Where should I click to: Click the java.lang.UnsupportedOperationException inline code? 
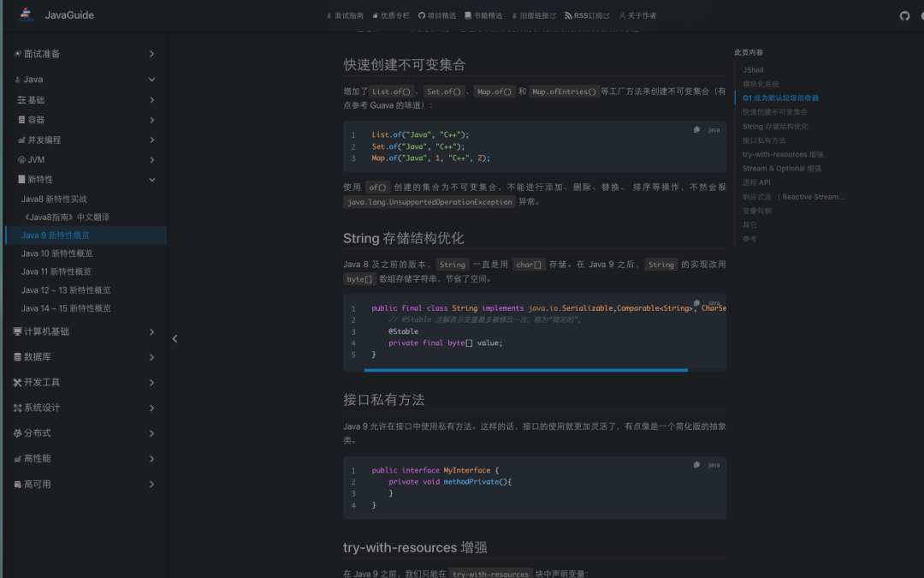429,202
